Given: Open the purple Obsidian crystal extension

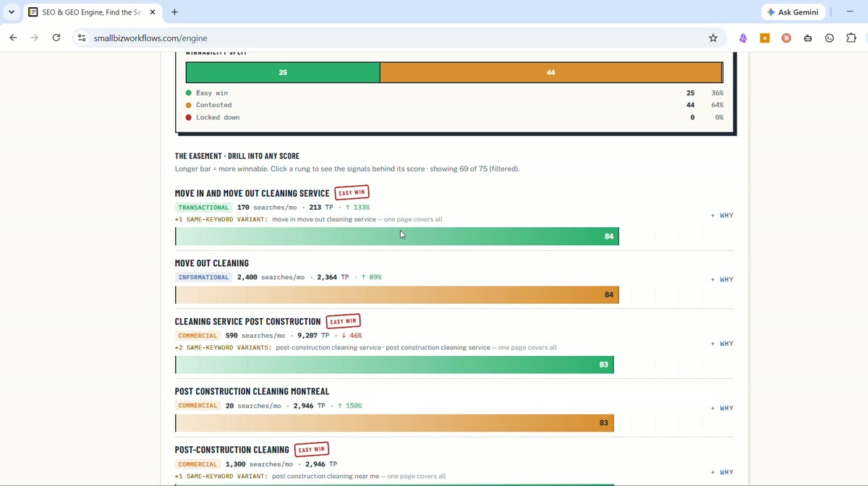Looking at the screenshot, I should (x=743, y=38).
